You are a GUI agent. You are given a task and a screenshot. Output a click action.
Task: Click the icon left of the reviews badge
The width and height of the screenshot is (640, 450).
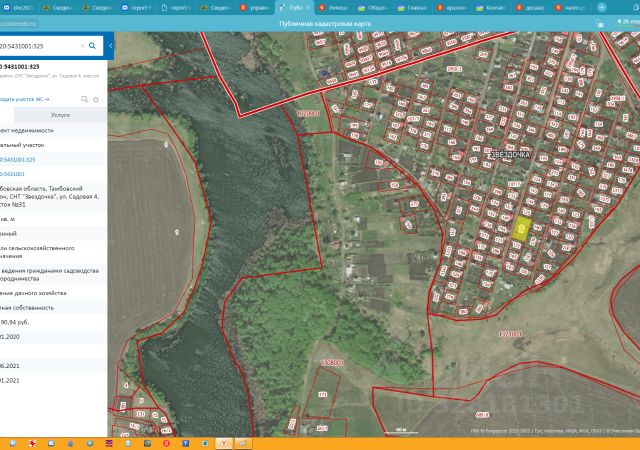pos(600,24)
